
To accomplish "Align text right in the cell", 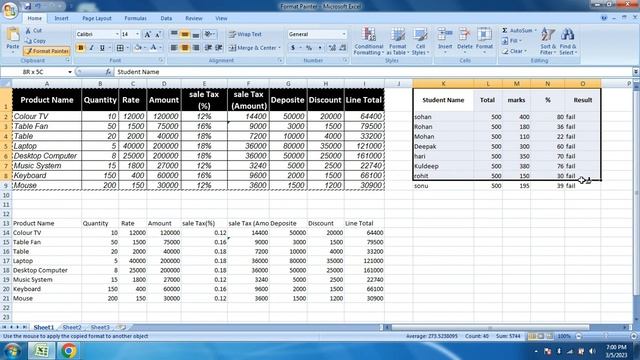I will coord(196,48).
